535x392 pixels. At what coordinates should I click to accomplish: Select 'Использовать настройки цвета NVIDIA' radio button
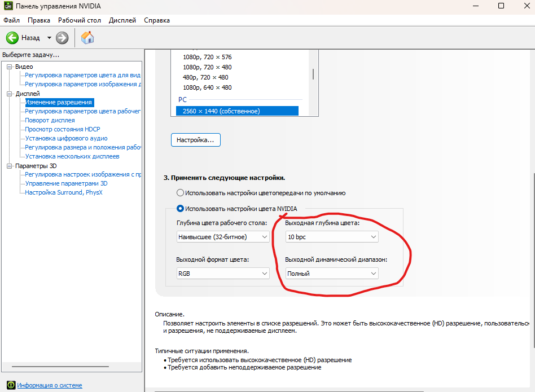180,209
